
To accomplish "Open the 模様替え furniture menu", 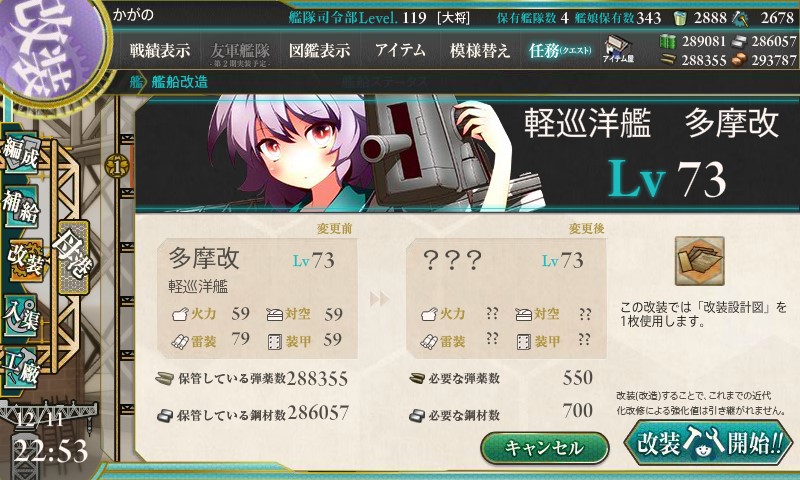I will (x=480, y=50).
